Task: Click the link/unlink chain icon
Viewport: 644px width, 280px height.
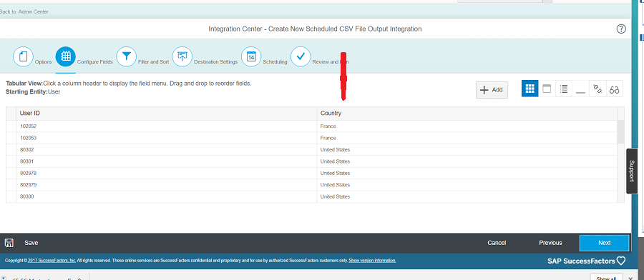Action: pyautogui.click(x=597, y=89)
